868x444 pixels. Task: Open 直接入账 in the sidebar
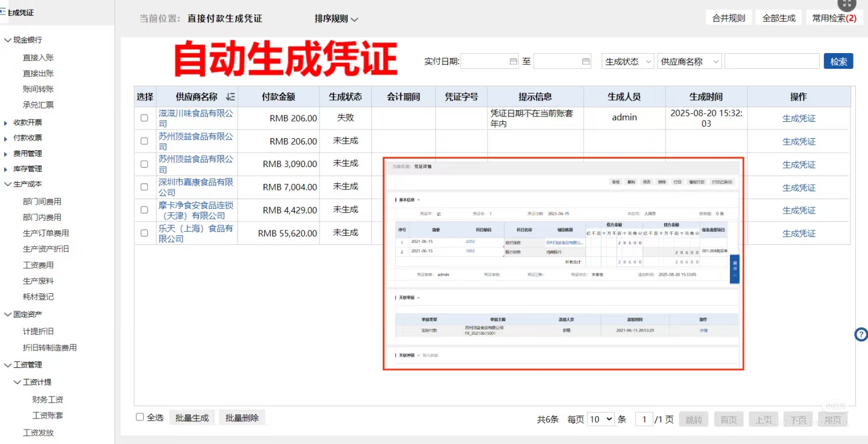39,57
